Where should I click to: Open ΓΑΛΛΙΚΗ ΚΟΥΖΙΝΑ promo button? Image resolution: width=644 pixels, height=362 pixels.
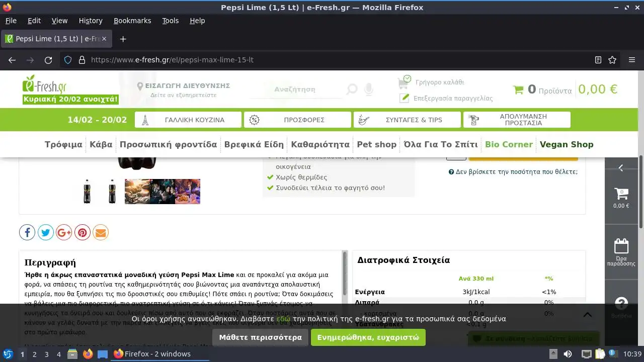(x=188, y=120)
